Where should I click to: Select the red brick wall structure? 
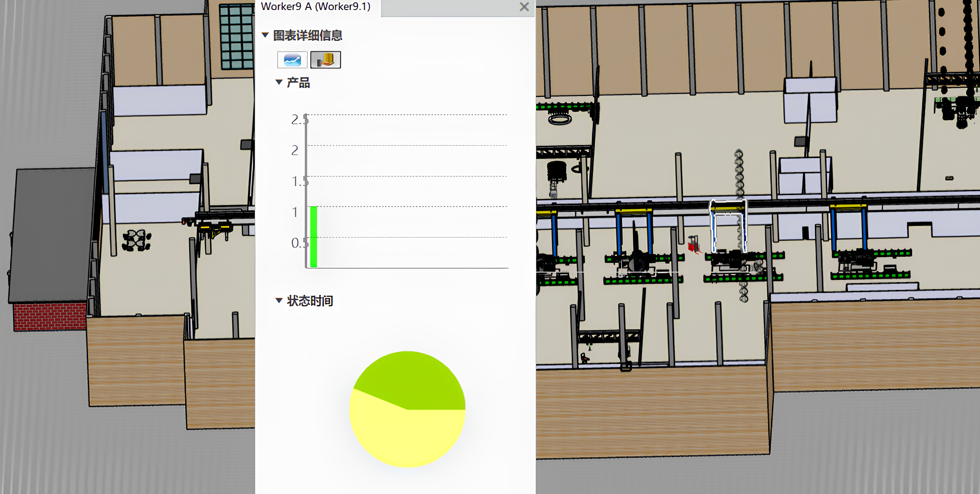(49, 316)
